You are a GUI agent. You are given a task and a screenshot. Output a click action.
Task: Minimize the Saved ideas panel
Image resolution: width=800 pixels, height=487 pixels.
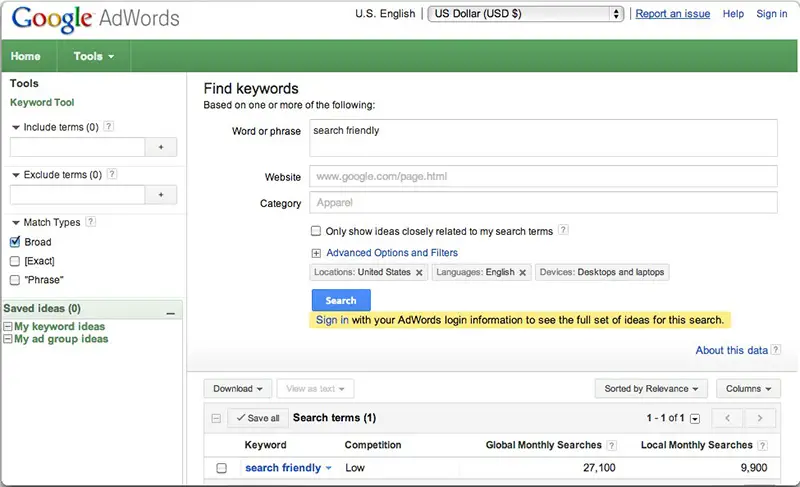170,313
